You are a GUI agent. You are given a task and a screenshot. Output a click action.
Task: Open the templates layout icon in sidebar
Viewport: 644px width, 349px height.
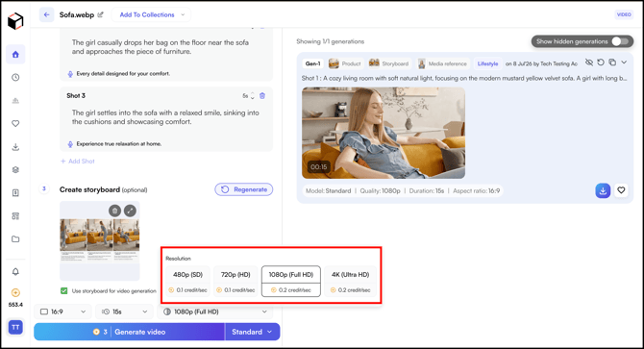coord(15,216)
